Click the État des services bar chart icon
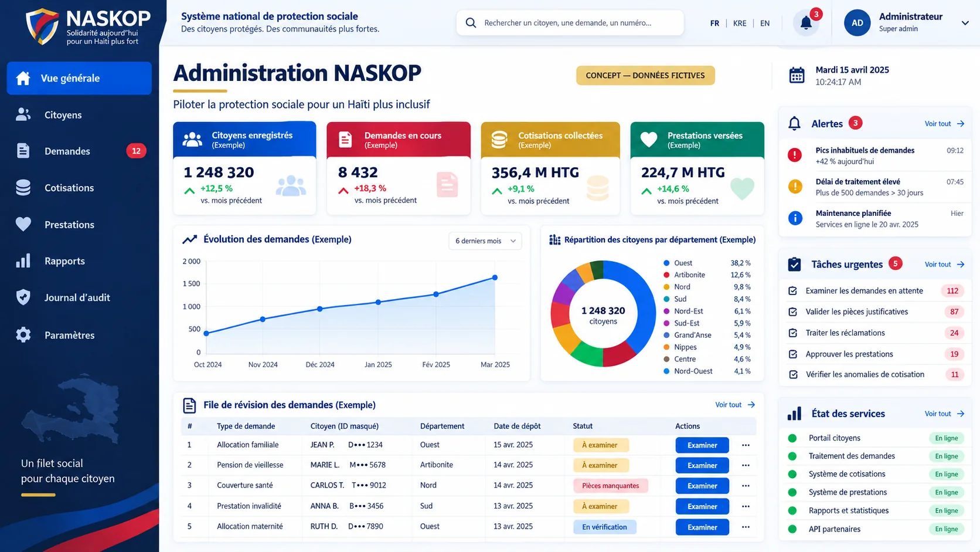Image resolution: width=980 pixels, height=552 pixels. [794, 414]
